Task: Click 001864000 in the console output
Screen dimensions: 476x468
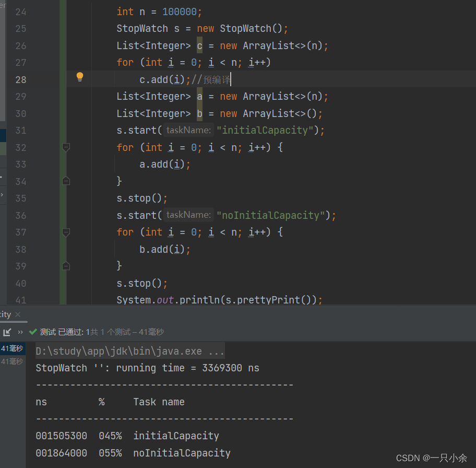Action: [61, 453]
